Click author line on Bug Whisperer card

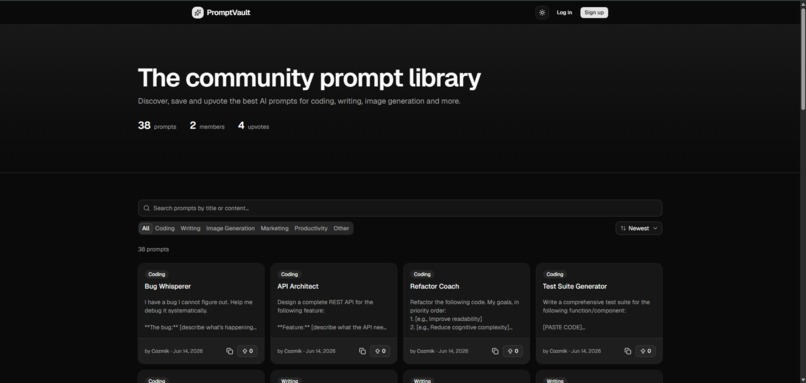[174, 351]
